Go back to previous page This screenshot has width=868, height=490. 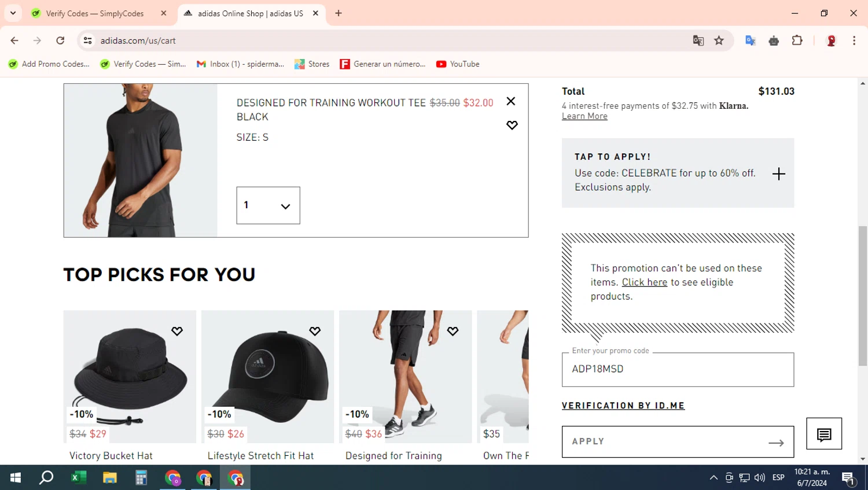(x=14, y=40)
